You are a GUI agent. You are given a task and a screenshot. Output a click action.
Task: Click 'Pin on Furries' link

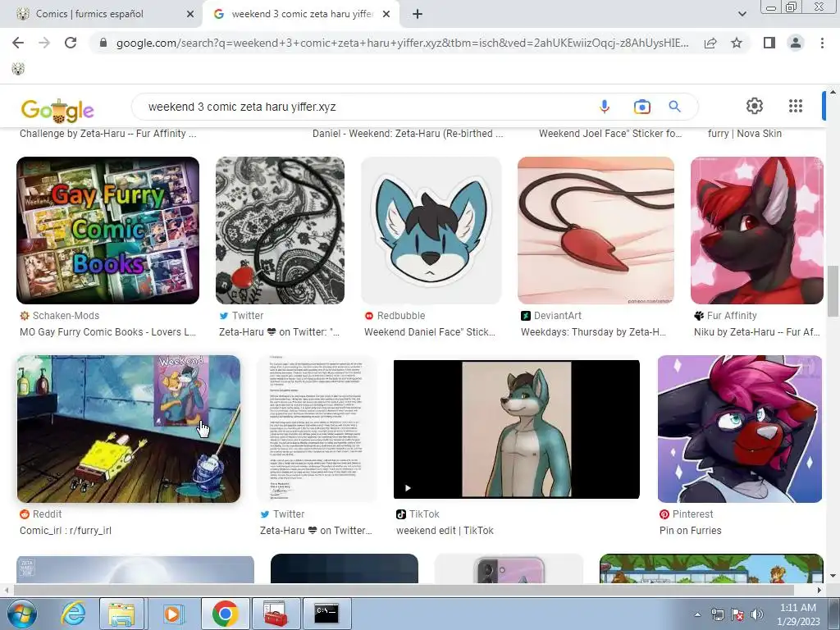coord(691,531)
